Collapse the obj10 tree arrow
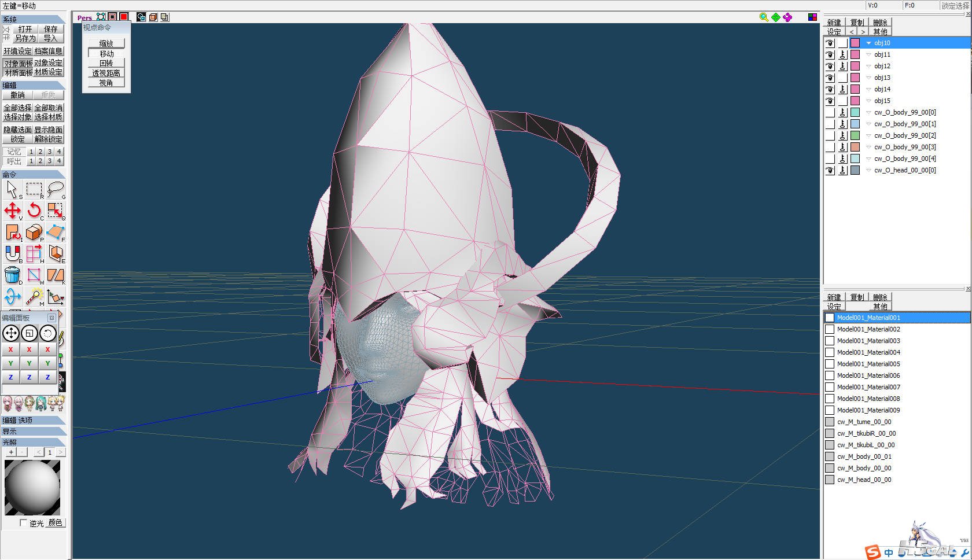Viewport: 972px width, 560px height. tap(868, 43)
